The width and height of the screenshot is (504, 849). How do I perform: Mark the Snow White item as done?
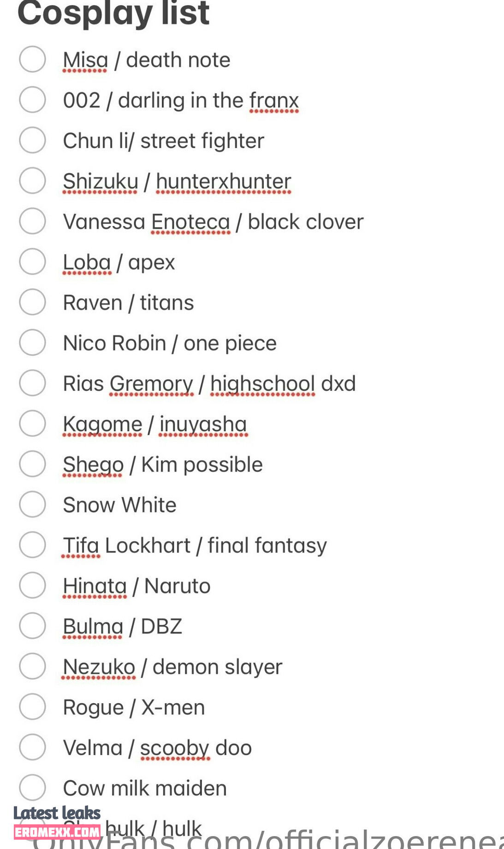[x=32, y=504]
